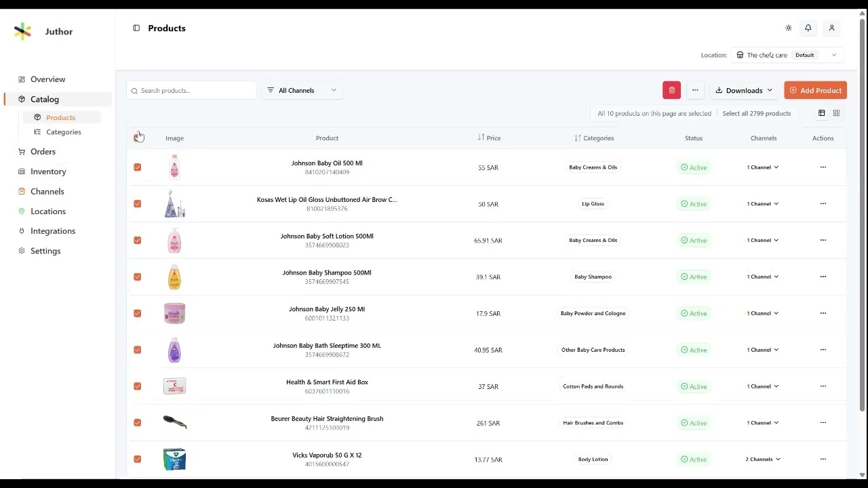
Task: Expand 1 Channel for Johnson Baby Oil
Action: (763, 167)
